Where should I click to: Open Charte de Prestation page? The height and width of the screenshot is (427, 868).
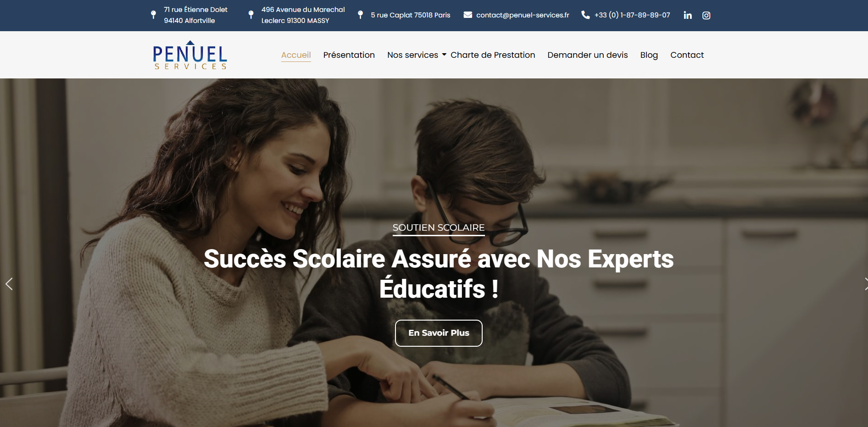click(493, 55)
